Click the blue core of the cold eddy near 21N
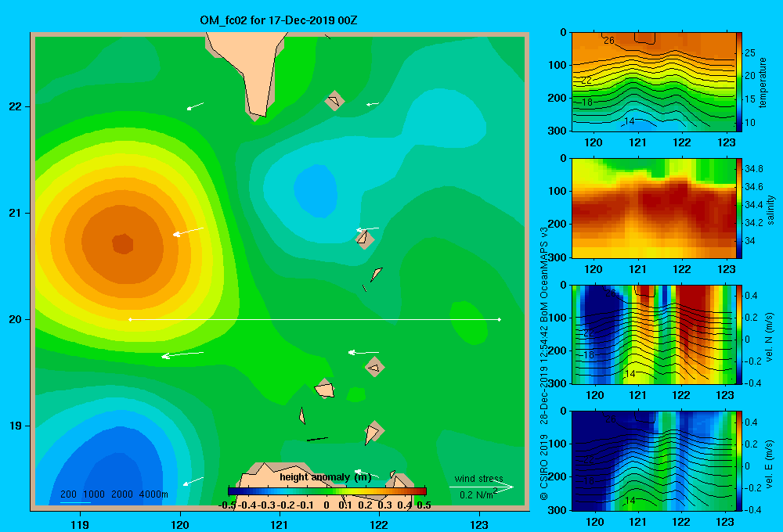Viewport: 783px width, 532px height. (x=315, y=191)
